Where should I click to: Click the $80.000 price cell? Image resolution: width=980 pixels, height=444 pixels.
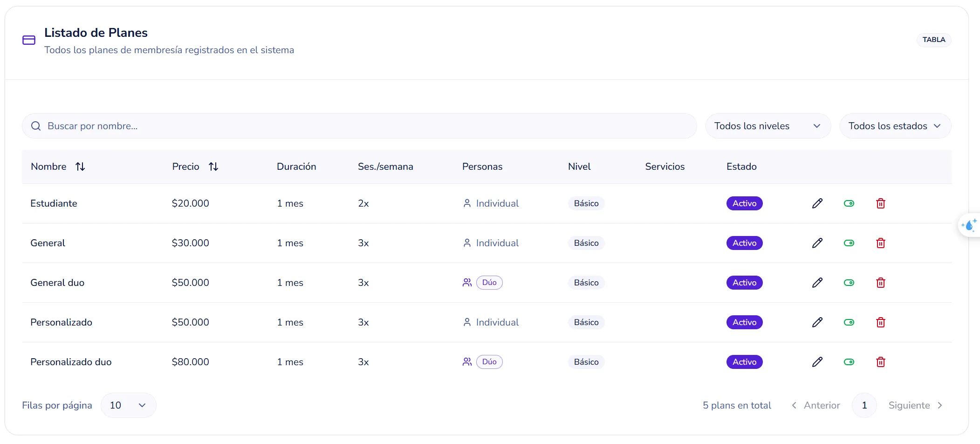click(190, 362)
